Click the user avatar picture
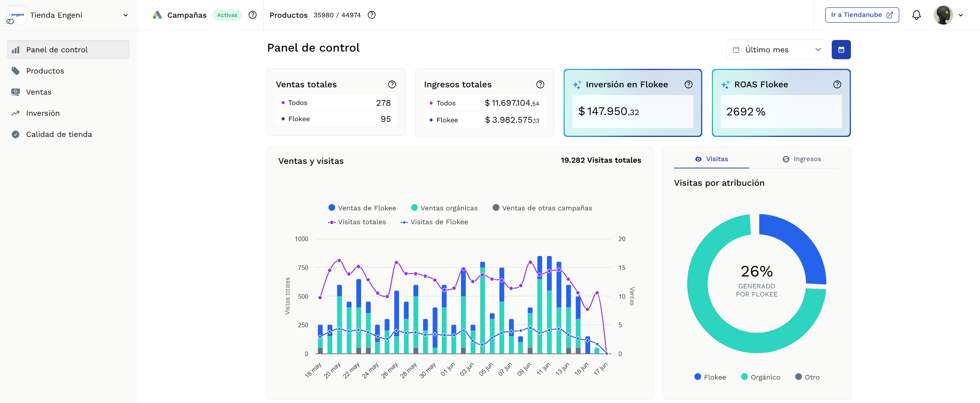Image resolution: width=980 pixels, height=403 pixels. point(943,15)
